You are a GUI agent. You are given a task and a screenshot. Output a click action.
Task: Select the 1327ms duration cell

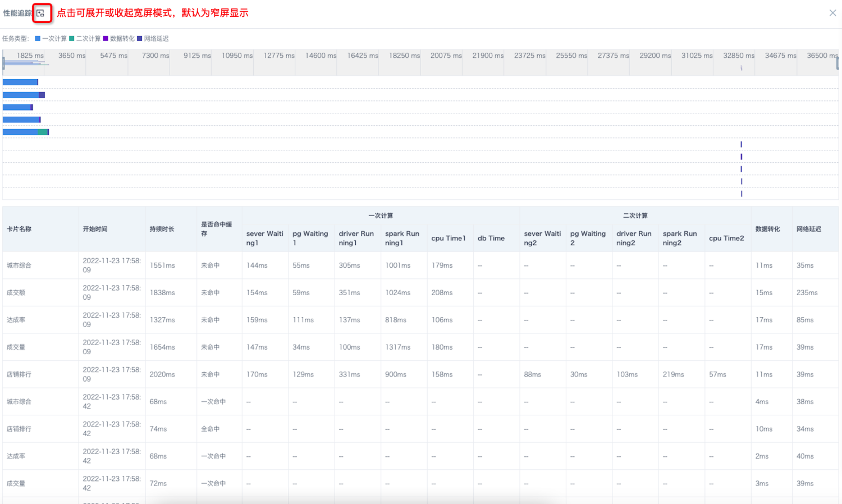coord(162,320)
